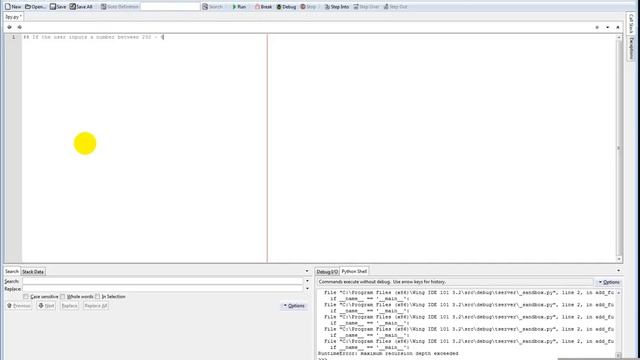
Task: Open the Search panel Options dropdown
Action: coord(294,306)
